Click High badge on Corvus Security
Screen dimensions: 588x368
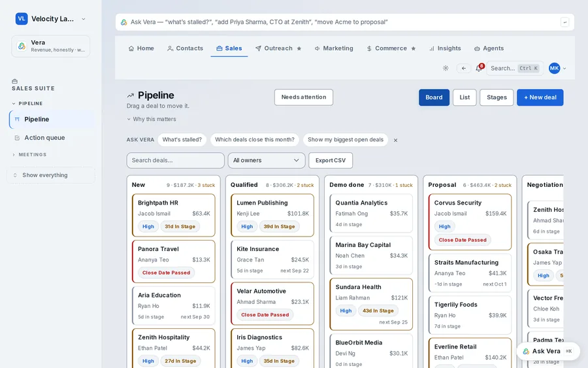point(444,227)
